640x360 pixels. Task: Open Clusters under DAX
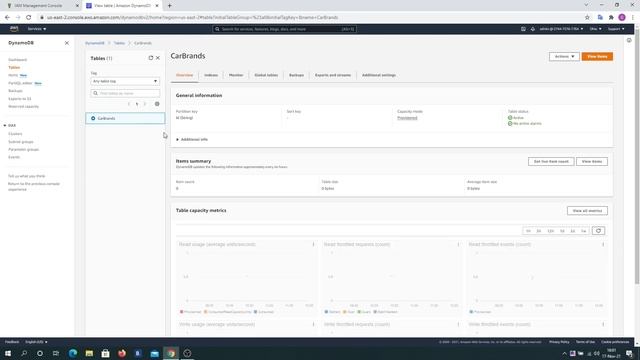tap(15, 134)
